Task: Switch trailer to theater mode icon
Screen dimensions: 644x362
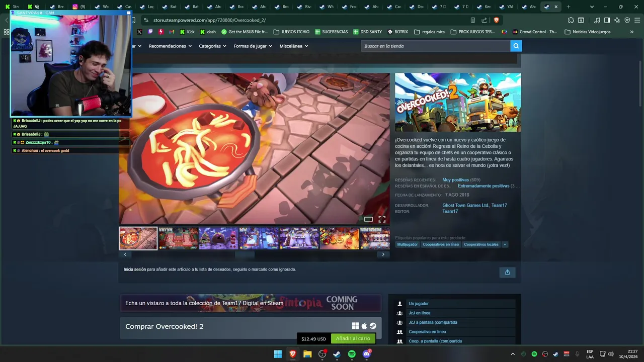Action: pos(368,219)
